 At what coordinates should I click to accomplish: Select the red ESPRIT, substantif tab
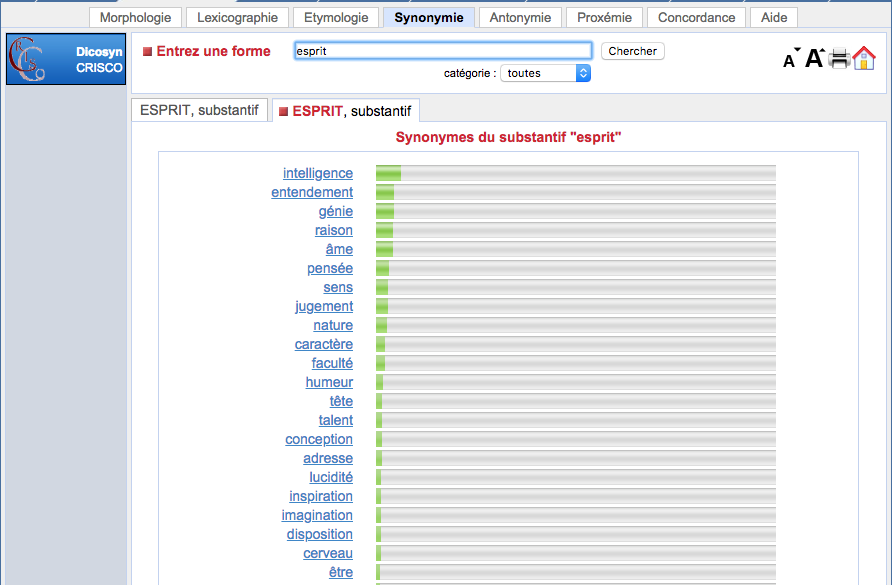point(346,111)
